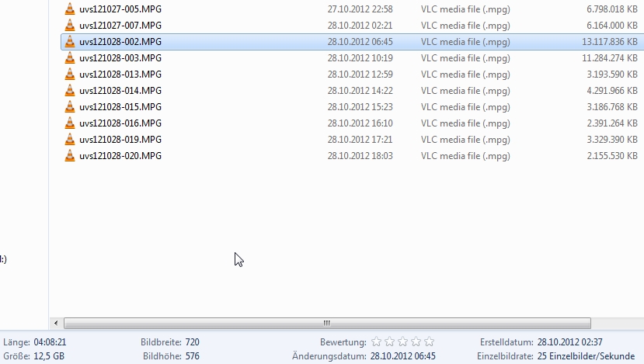644x364 pixels.
Task: Select the file name uvs121028-019.MPG
Action: (x=120, y=140)
